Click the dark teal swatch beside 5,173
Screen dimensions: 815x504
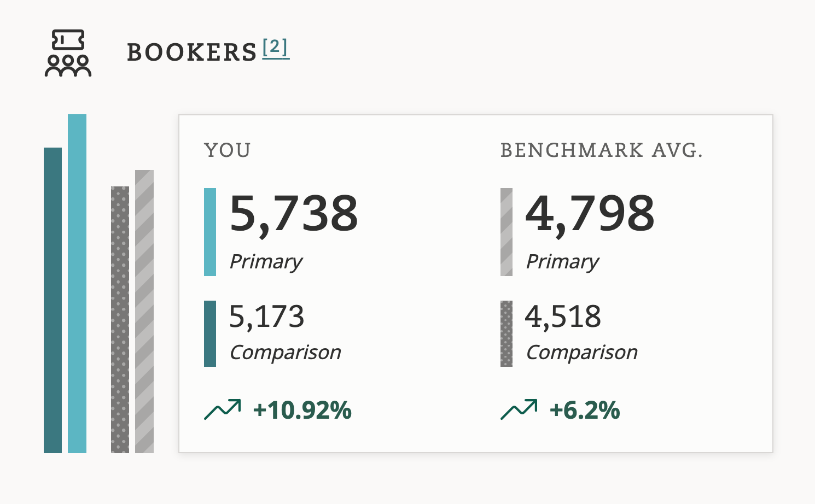click(x=210, y=333)
